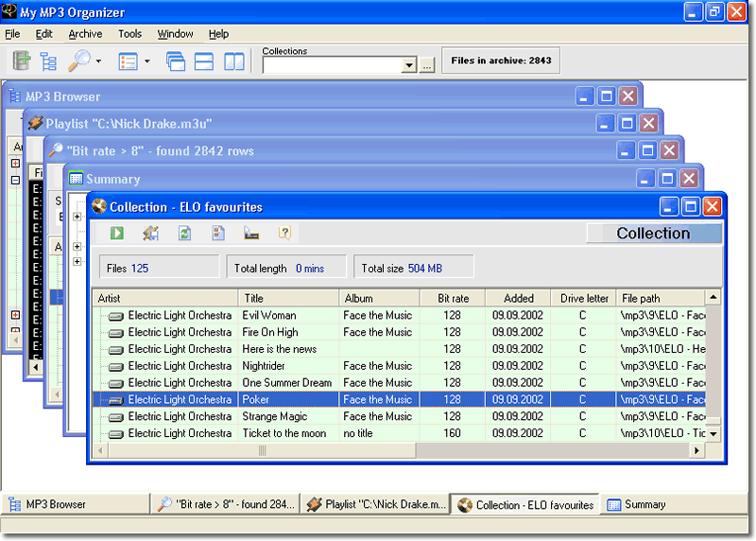Click the scroll up arrow of the collection list

coord(713,297)
